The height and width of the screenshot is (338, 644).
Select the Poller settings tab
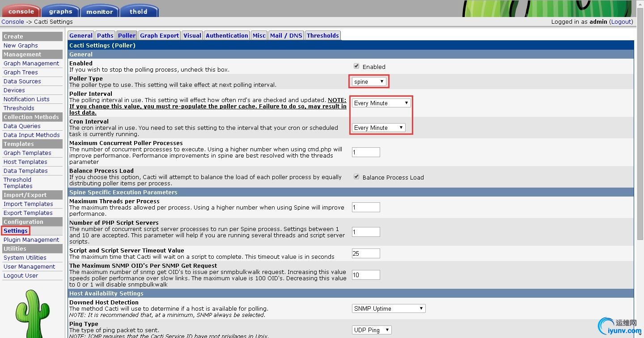click(x=127, y=35)
